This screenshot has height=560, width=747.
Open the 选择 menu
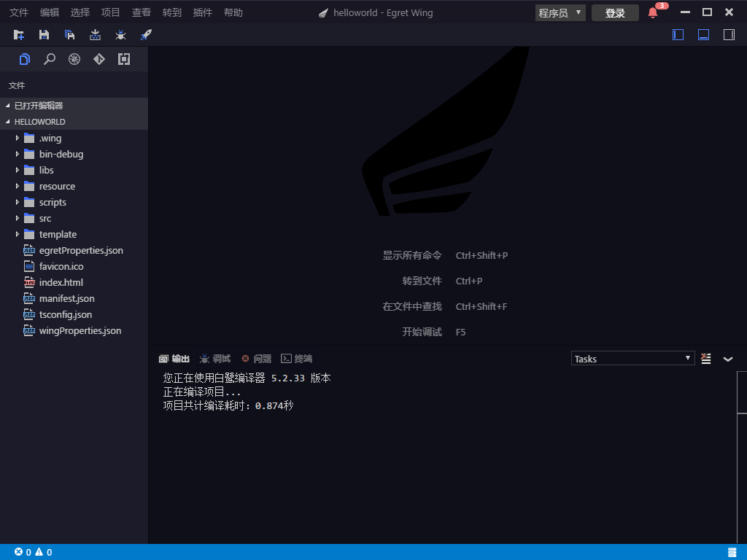(x=80, y=12)
